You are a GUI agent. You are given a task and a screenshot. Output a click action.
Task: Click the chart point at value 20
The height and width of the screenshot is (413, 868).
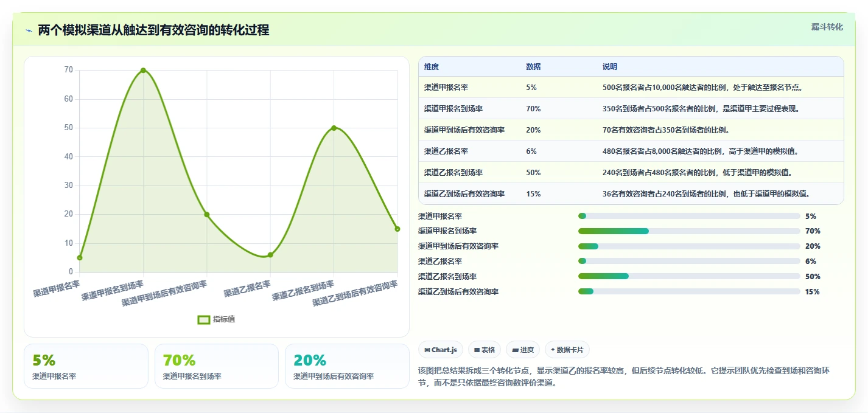click(x=207, y=214)
